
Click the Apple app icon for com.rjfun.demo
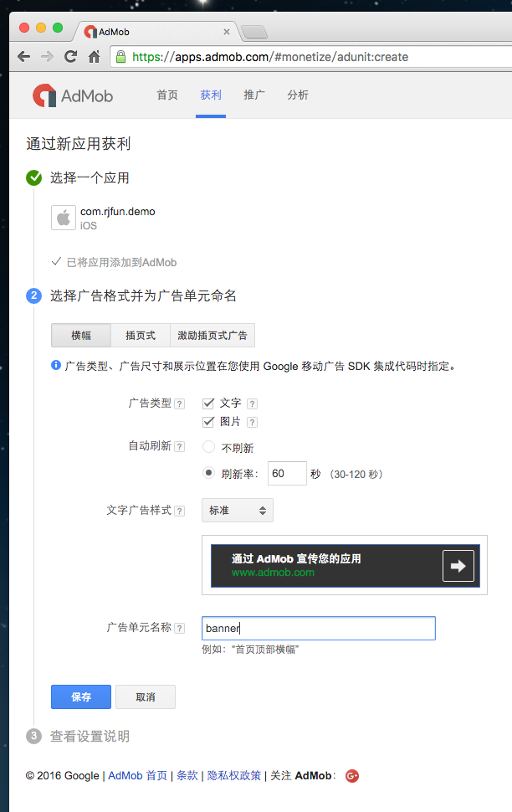(63, 218)
